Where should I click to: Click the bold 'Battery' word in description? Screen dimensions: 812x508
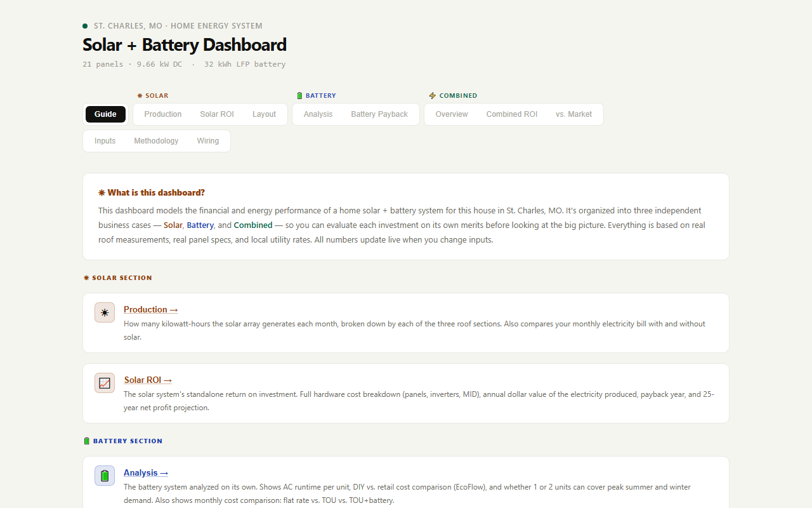coord(200,225)
